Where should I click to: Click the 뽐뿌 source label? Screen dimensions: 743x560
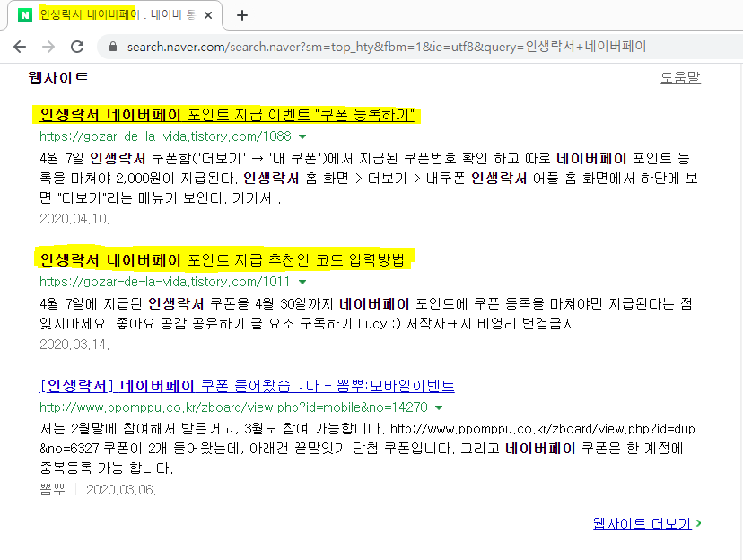[x=53, y=490]
